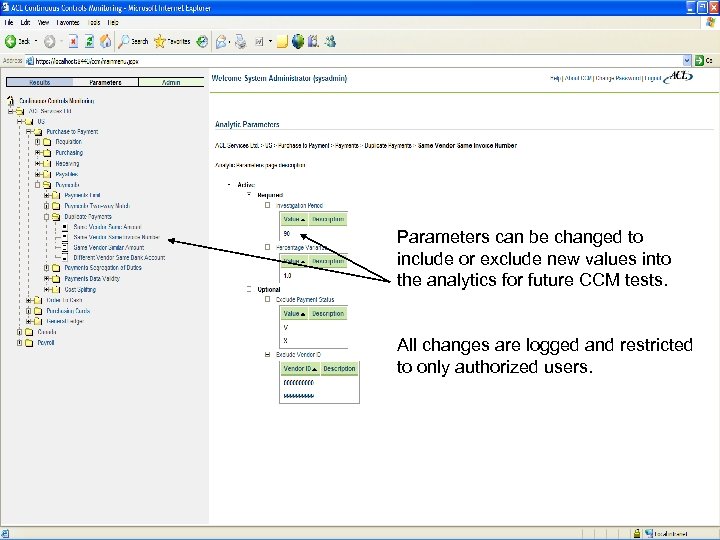
Task: Open the Help menu in menu bar
Action: tap(113, 22)
